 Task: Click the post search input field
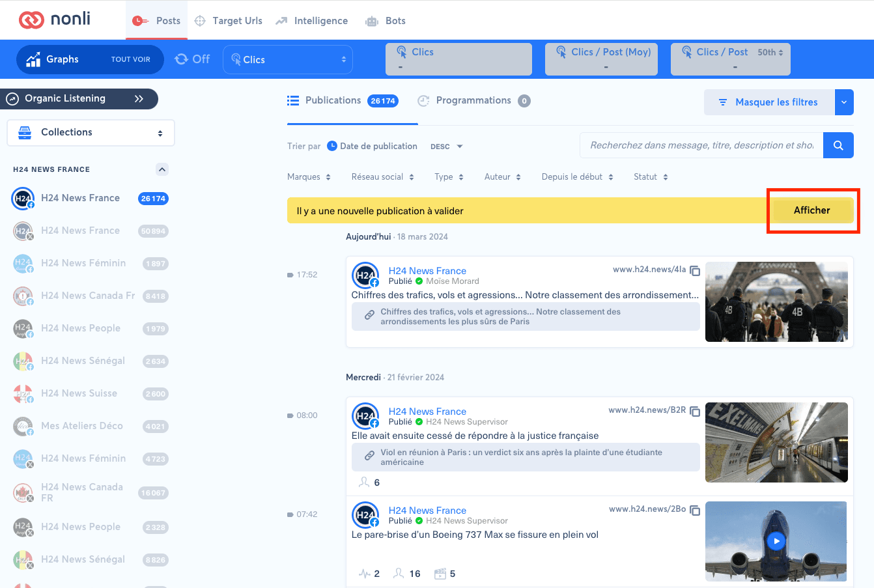pos(701,145)
